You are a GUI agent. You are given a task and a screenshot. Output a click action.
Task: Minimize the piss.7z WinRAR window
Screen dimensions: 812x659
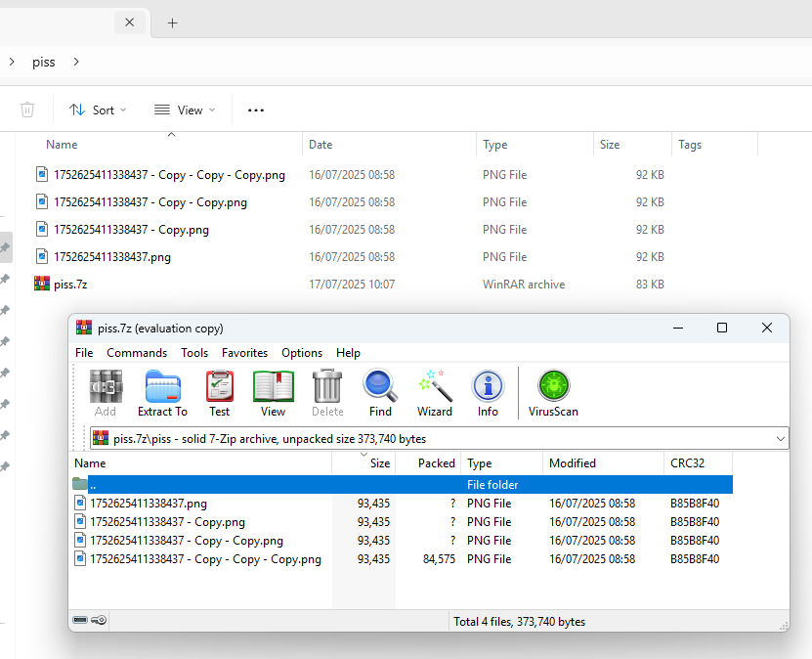pyautogui.click(x=678, y=328)
